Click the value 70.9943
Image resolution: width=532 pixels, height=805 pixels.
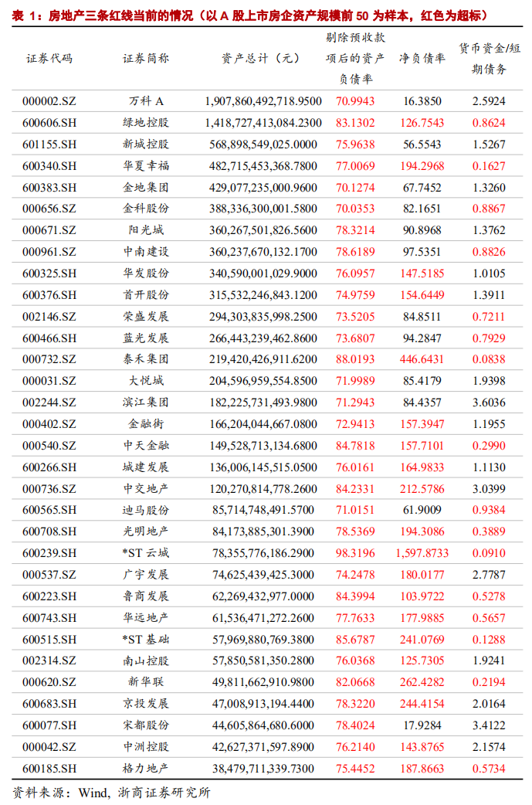click(355, 101)
